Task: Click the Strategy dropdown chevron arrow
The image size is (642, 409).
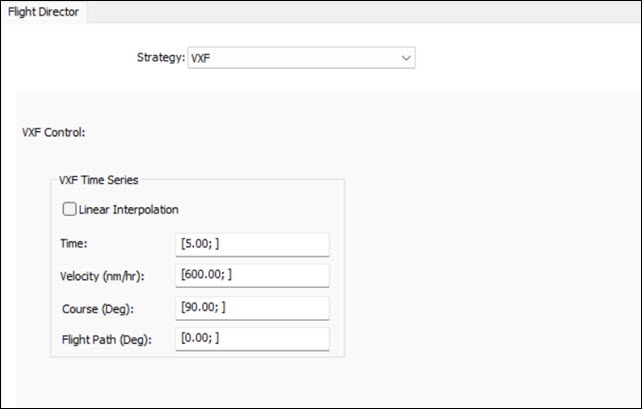Action: pyautogui.click(x=406, y=58)
